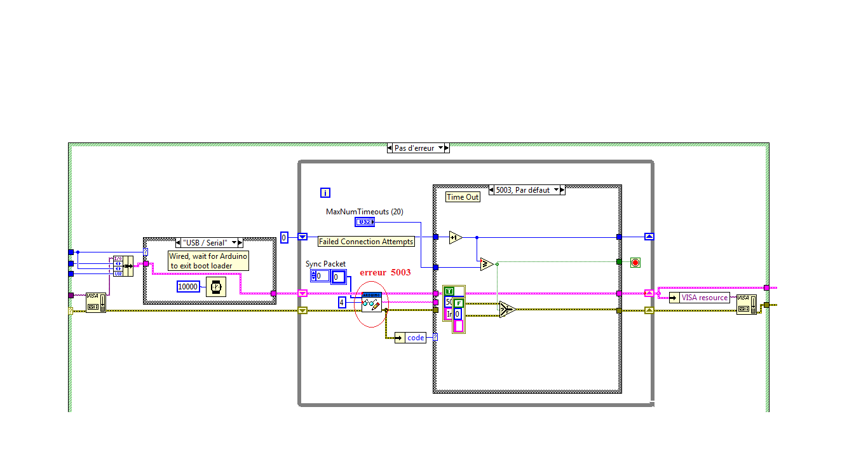This screenshot has height=463, width=868.
Task: Go to previous case of USB / Serial structure
Action: click(178, 242)
